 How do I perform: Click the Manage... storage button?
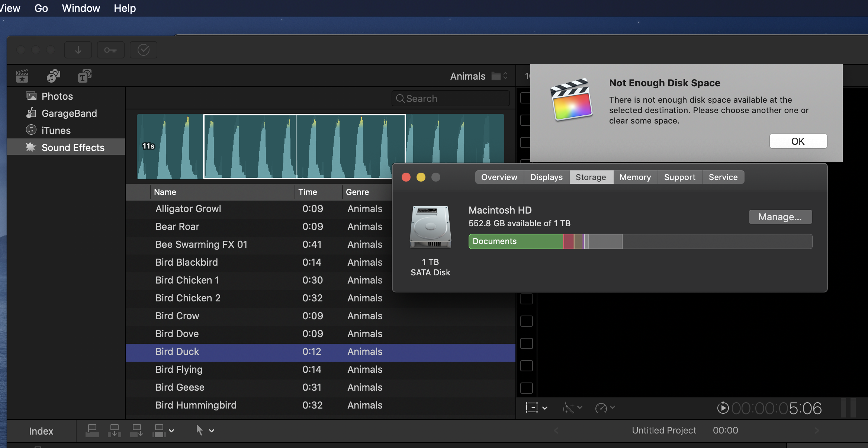click(x=780, y=217)
